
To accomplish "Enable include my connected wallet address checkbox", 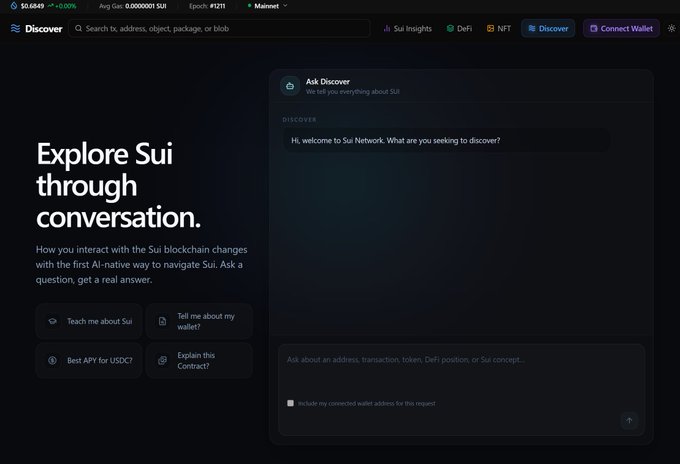I will point(291,403).
